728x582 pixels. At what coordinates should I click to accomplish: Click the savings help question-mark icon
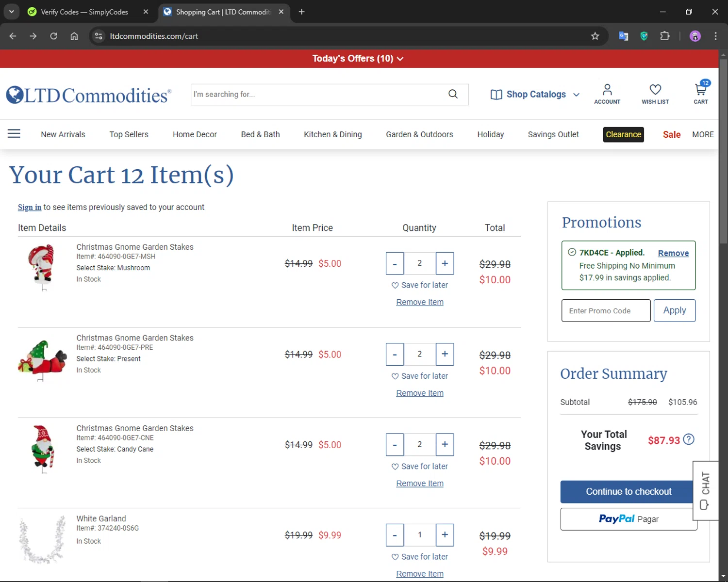pyautogui.click(x=689, y=439)
